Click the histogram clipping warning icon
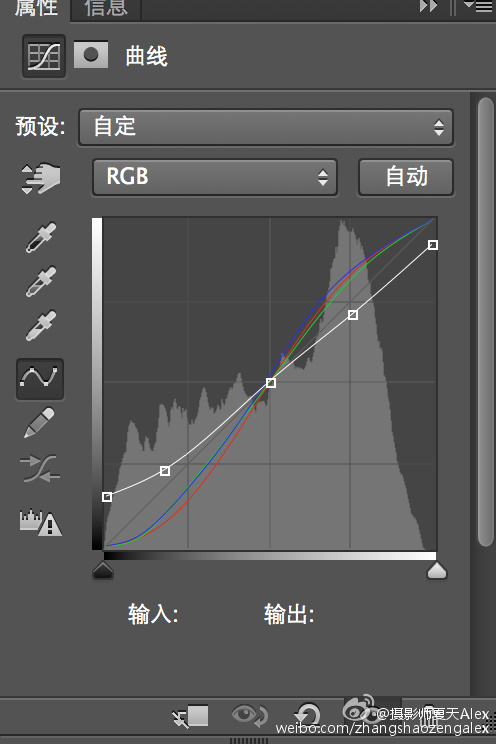This screenshot has width=496, height=744. point(40,522)
